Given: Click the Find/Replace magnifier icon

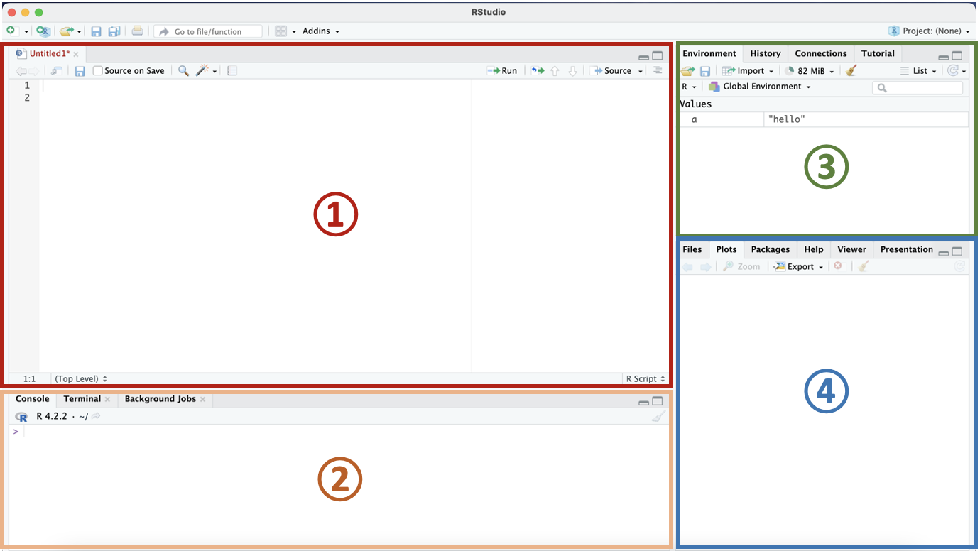Looking at the screenshot, I should (x=183, y=71).
